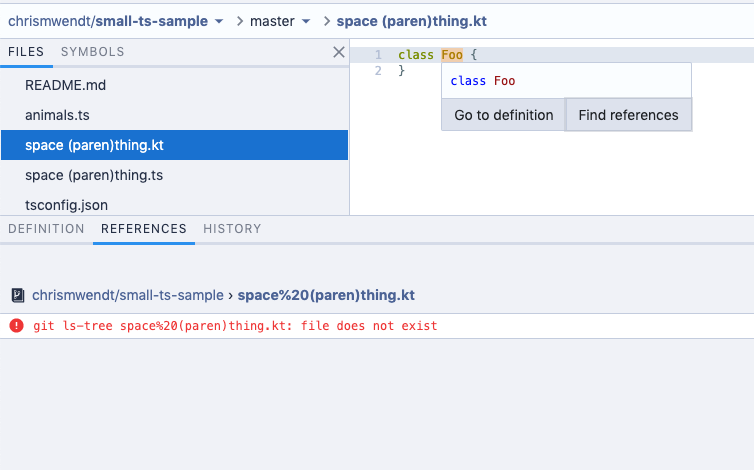
Task: Open the repository switcher dropdown arrow
Action: [x=219, y=21]
